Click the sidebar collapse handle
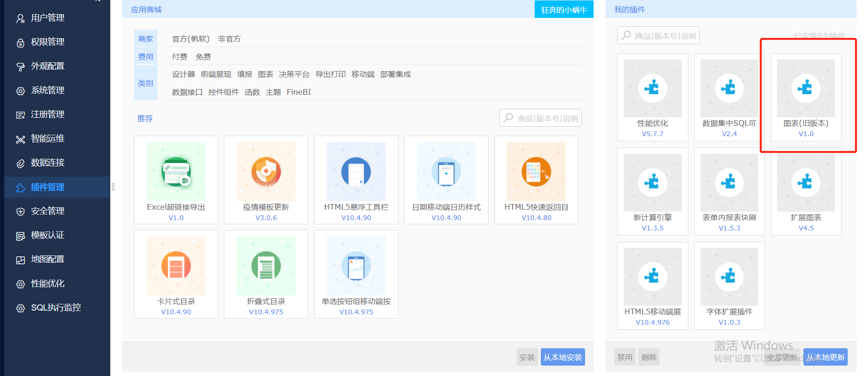The width and height of the screenshot is (868, 376). (x=113, y=187)
